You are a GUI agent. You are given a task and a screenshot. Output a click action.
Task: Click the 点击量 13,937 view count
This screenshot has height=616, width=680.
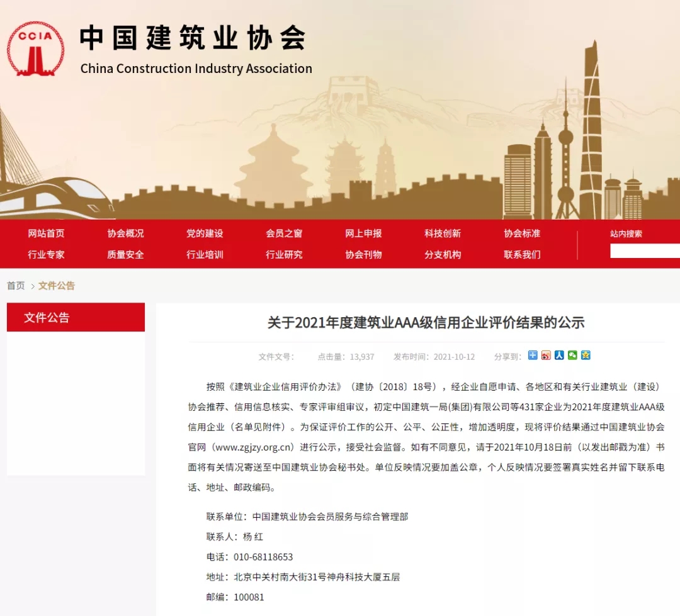point(346,357)
